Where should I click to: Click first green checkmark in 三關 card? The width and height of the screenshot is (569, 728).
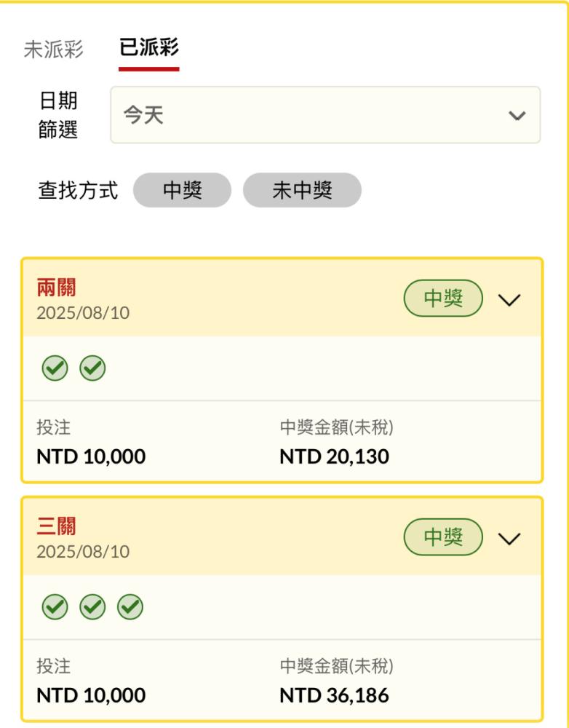[x=55, y=607]
